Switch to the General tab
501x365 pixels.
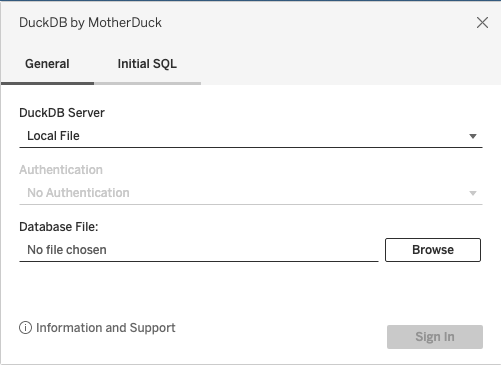click(47, 64)
